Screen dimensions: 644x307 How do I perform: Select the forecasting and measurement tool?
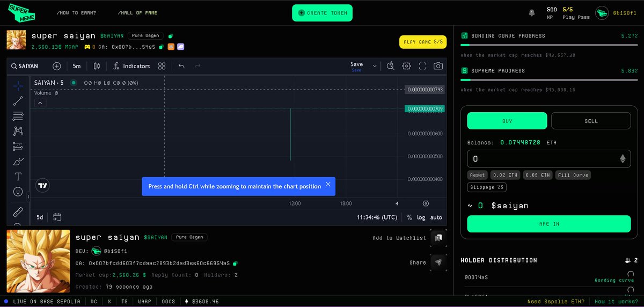(x=18, y=146)
